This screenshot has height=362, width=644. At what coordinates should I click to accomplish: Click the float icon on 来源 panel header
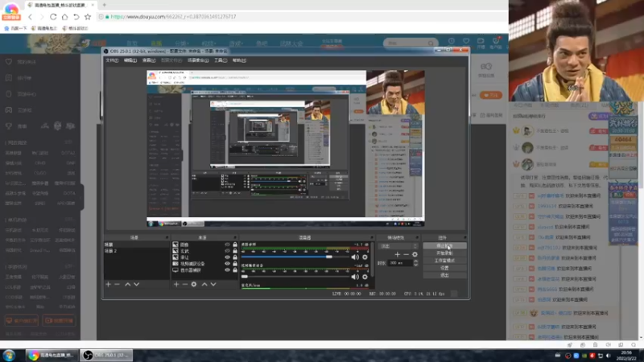tap(235, 237)
